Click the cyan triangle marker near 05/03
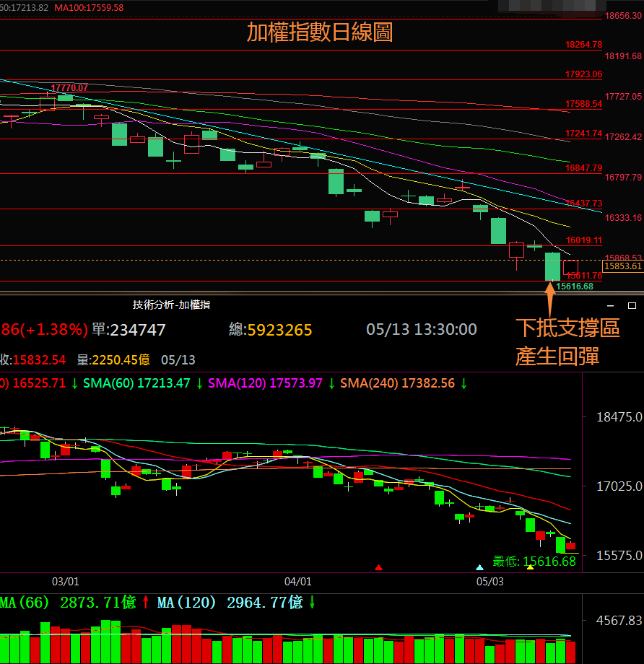The width and height of the screenshot is (644, 664). pyautogui.click(x=480, y=568)
